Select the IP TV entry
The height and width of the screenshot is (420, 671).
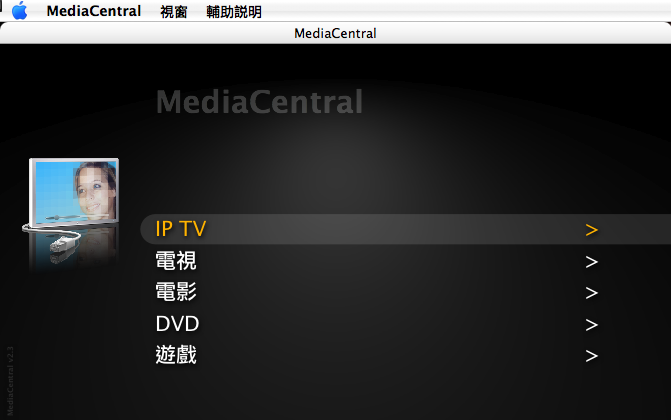tap(181, 229)
